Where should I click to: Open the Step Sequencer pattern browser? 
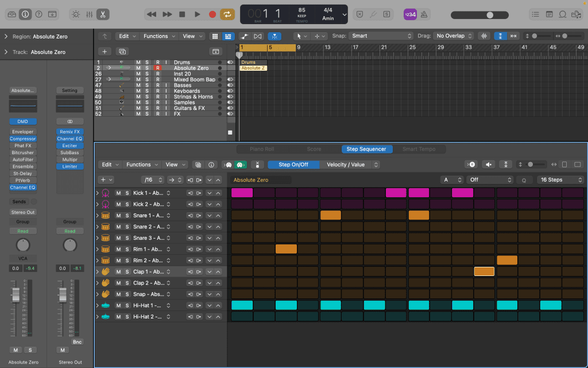point(198,164)
